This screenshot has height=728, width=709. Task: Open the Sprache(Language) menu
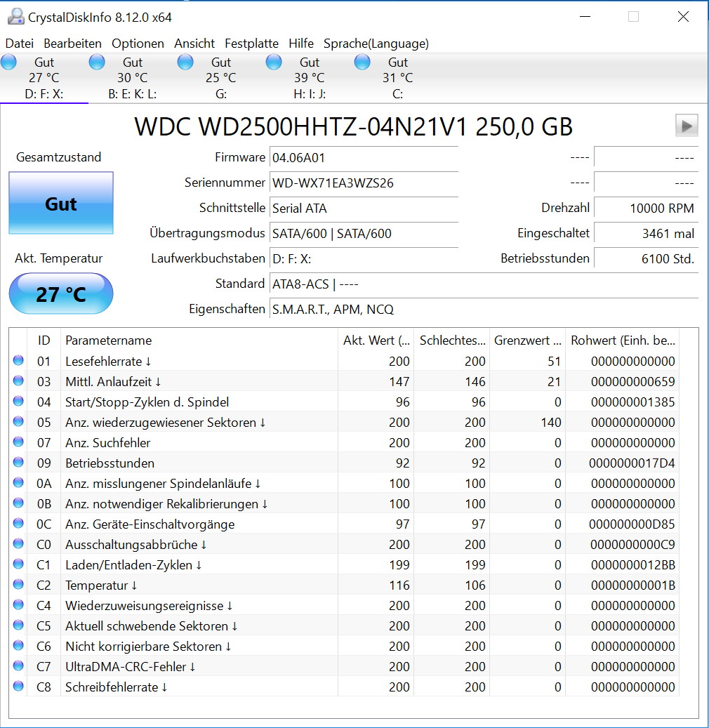(x=376, y=44)
